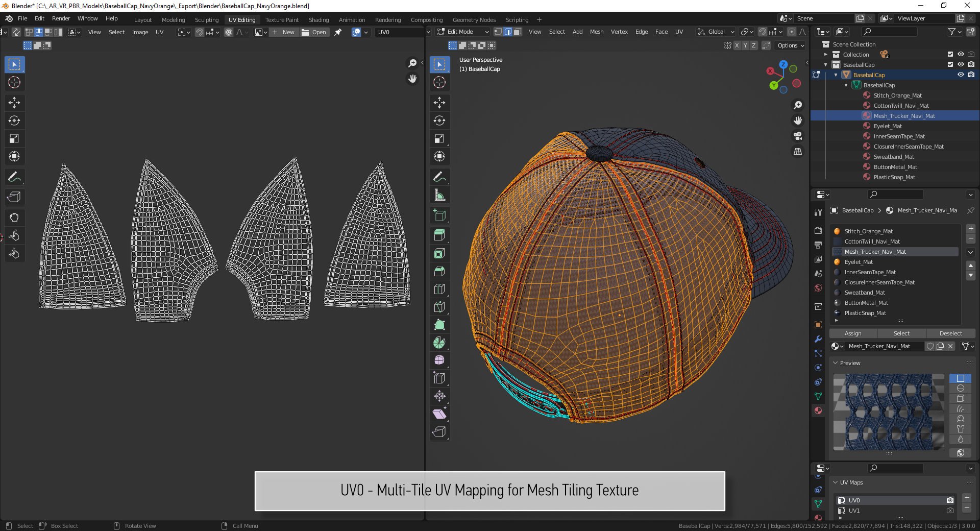Switch to the Texture Paint workspace tab
The width and height of the screenshot is (980, 531).
coord(282,20)
